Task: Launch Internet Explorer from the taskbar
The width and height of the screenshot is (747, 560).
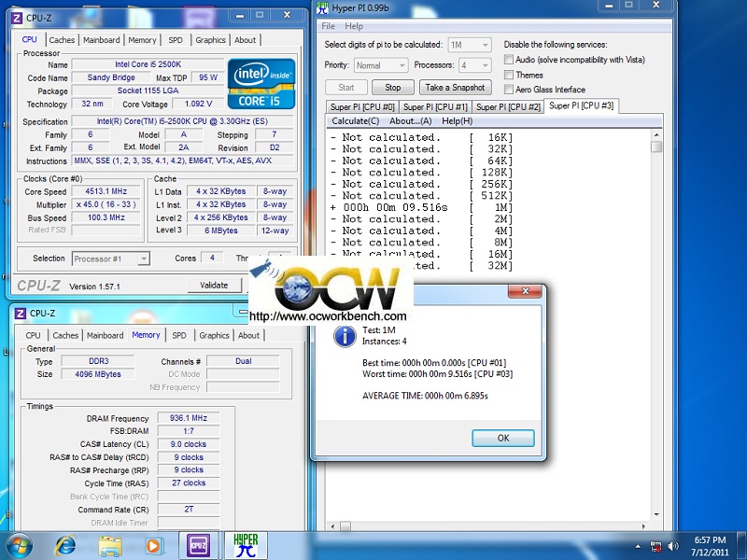Action: click(65, 546)
